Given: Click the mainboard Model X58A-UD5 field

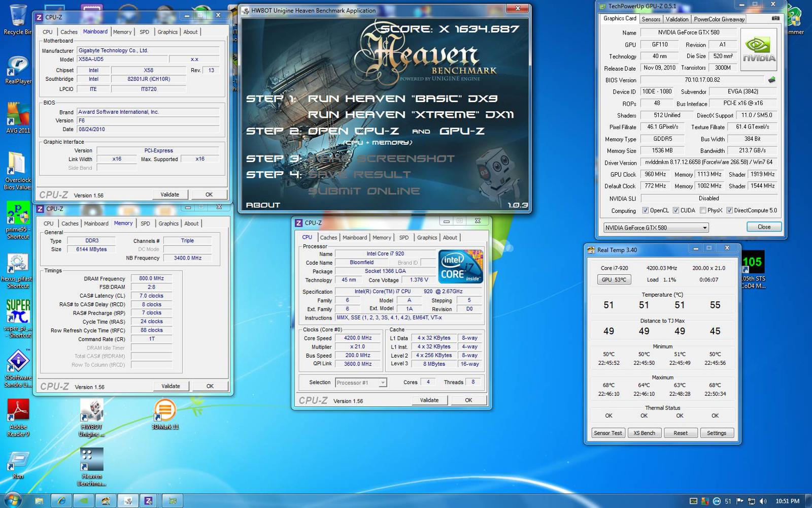Looking at the screenshot, I should click(x=122, y=59).
